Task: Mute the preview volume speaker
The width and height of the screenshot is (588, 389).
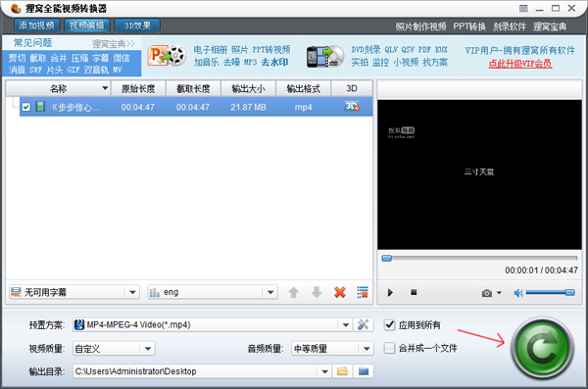Action: 518,293
